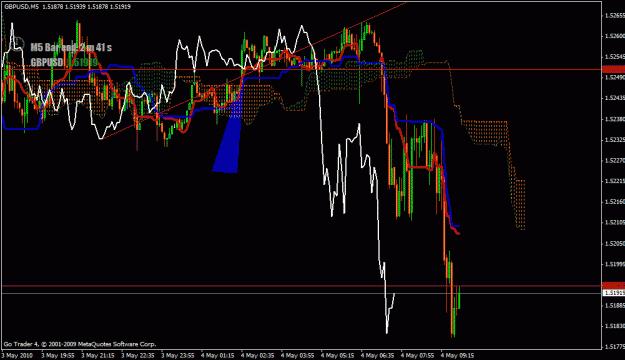Click the '3 May 22:35' time axis label
The height and width of the screenshot is (360, 625).
click(x=138, y=355)
